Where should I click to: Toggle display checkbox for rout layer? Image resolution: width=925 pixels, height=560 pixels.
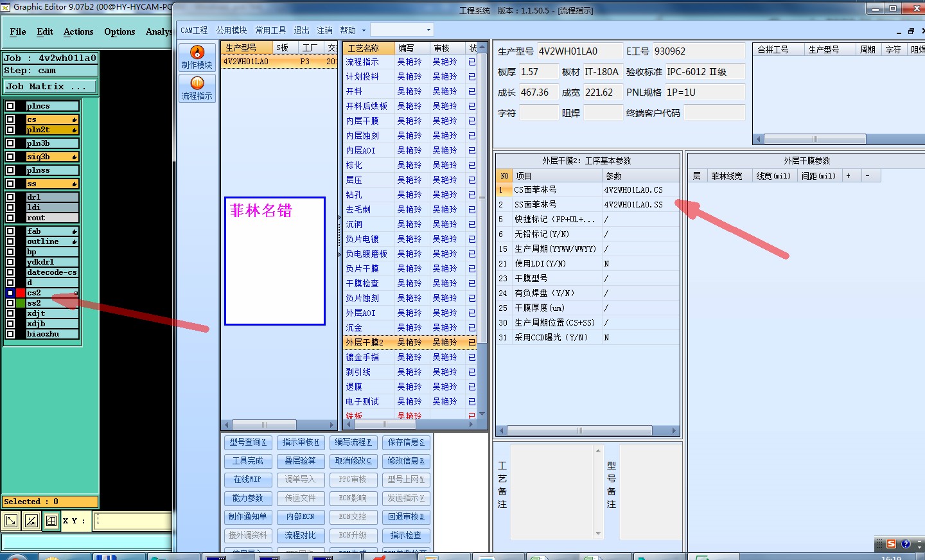(10, 218)
